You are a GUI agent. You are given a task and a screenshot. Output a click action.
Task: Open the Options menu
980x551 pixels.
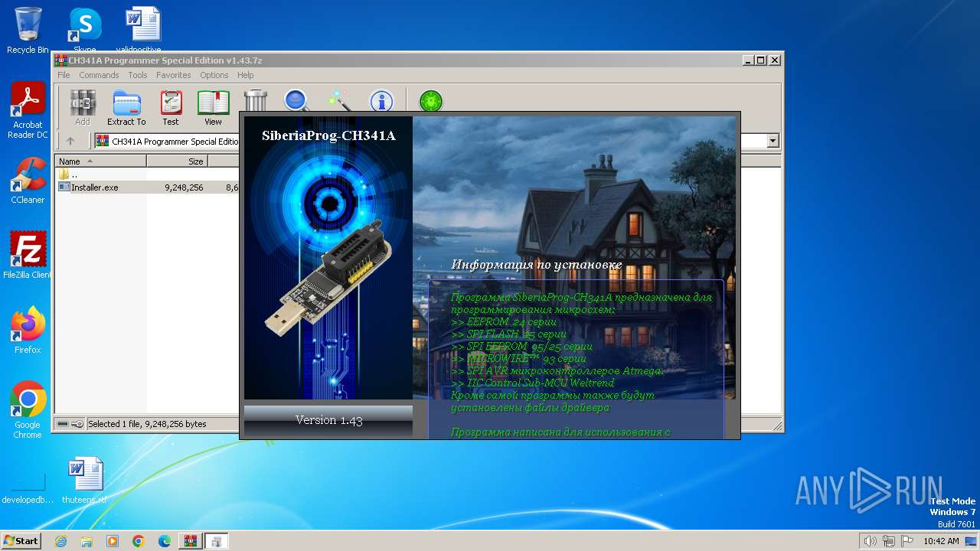pyautogui.click(x=214, y=75)
